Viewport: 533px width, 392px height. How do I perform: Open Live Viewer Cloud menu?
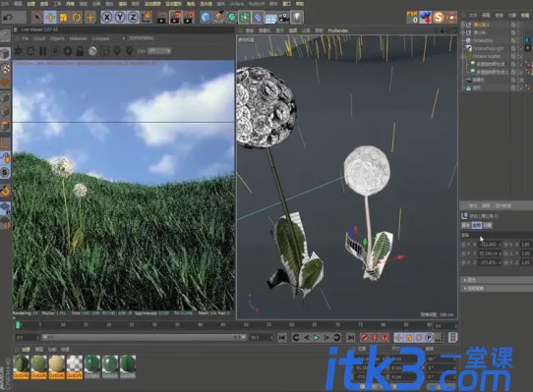click(x=39, y=38)
